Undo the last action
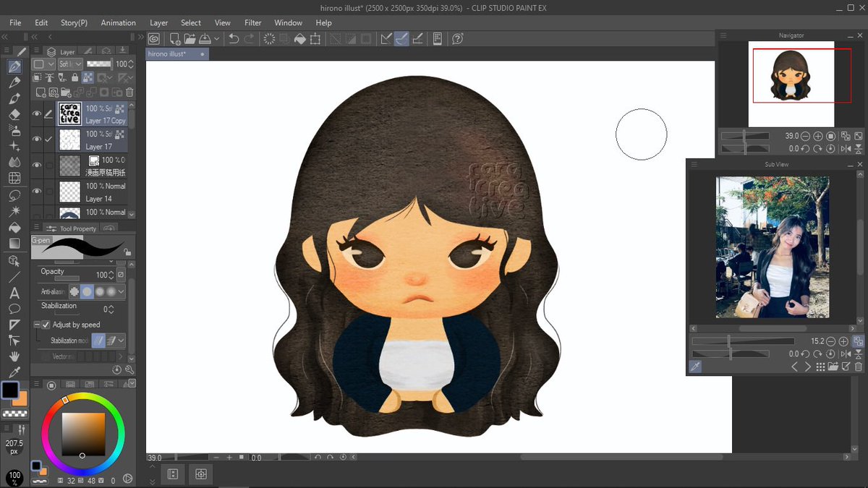868x488 pixels. 234,39
